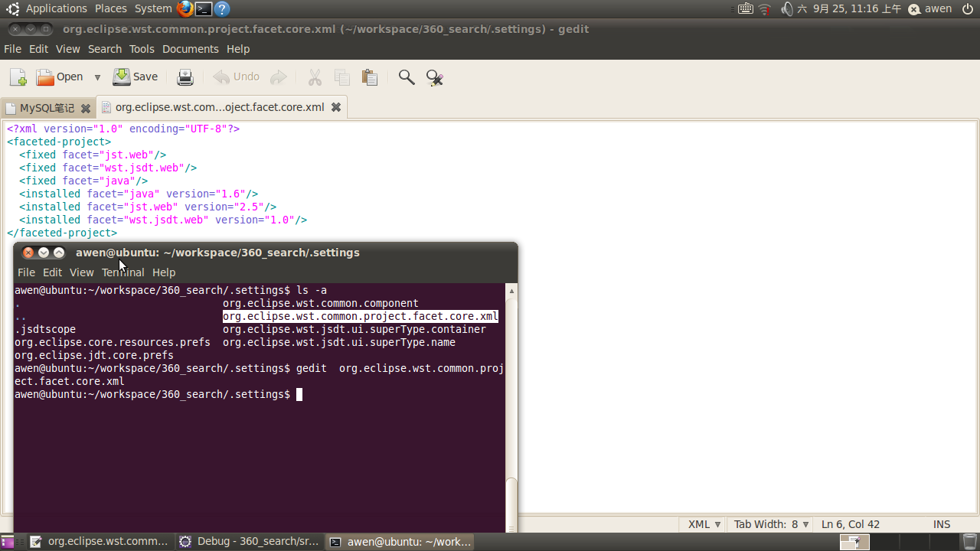The height and width of the screenshot is (551, 980).
Task: Click the Redo arrow icon
Action: coord(279,77)
